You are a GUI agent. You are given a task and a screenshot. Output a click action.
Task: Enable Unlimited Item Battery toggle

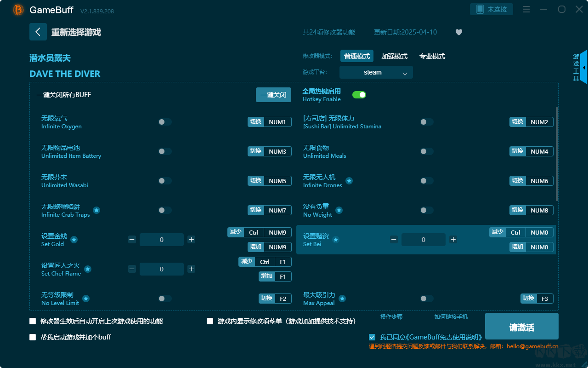coord(165,151)
